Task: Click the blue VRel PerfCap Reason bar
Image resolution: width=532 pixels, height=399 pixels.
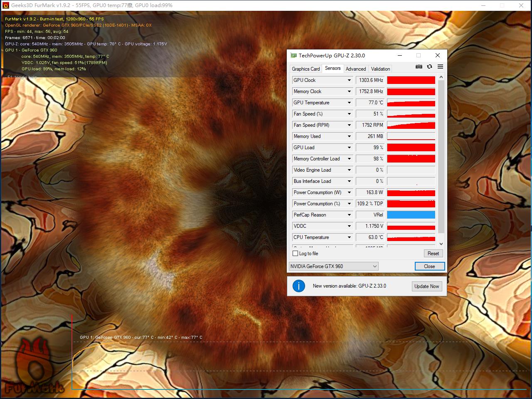Action: 411,214
